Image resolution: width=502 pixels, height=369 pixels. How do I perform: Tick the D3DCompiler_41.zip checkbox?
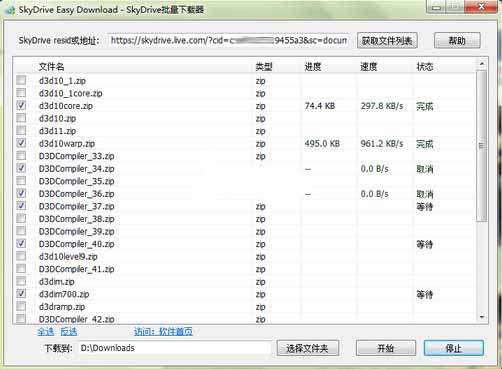click(x=21, y=268)
